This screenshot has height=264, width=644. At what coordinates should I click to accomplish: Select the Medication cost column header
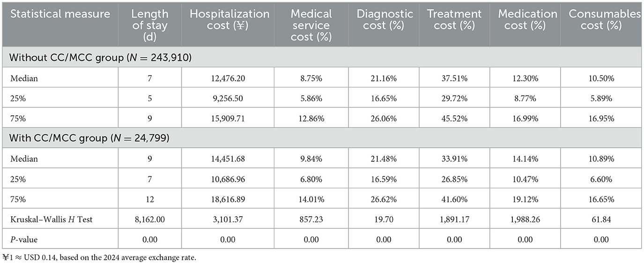(x=525, y=19)
